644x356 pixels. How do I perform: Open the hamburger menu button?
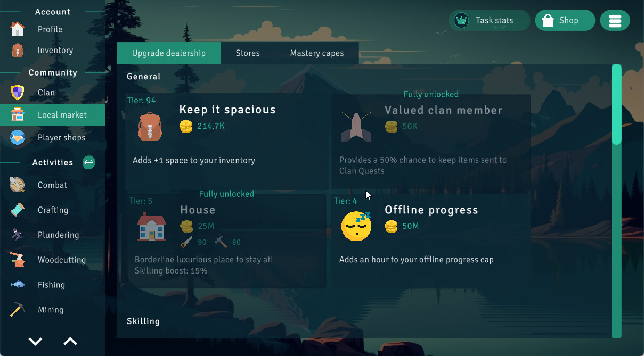(615, 20)
